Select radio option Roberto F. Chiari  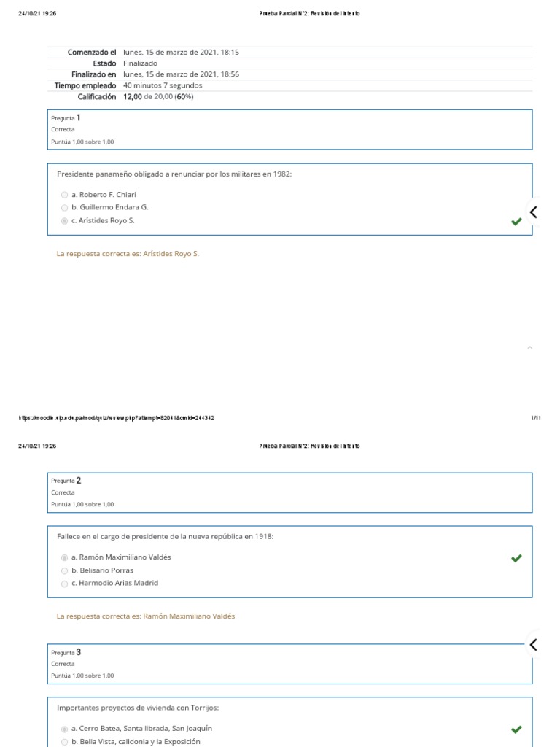pyautogui.click(x=65, y=195)
